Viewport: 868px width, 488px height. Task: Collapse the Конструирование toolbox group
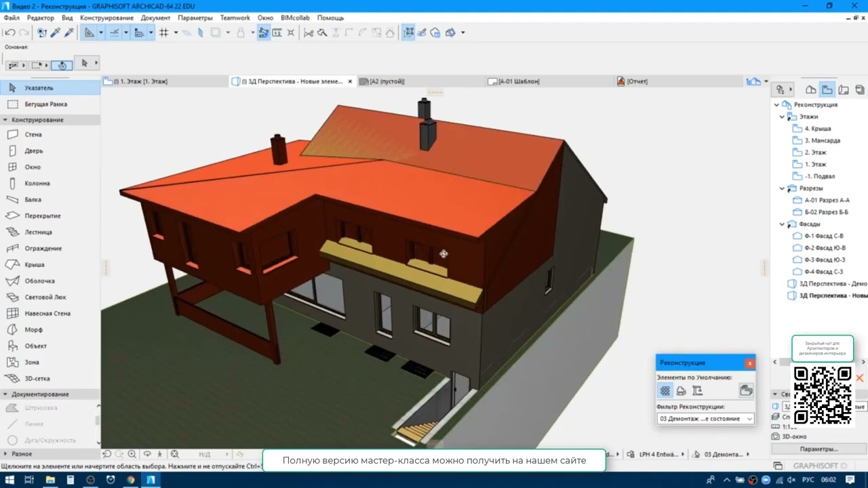pyautogui.click(x=5, y=120)
